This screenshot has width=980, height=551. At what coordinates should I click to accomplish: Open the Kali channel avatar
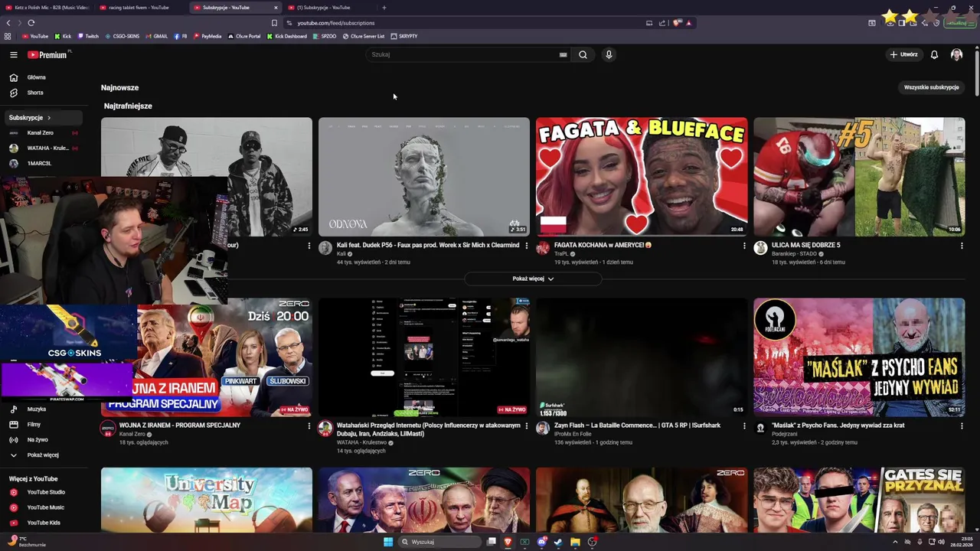[x=325, y=248]
